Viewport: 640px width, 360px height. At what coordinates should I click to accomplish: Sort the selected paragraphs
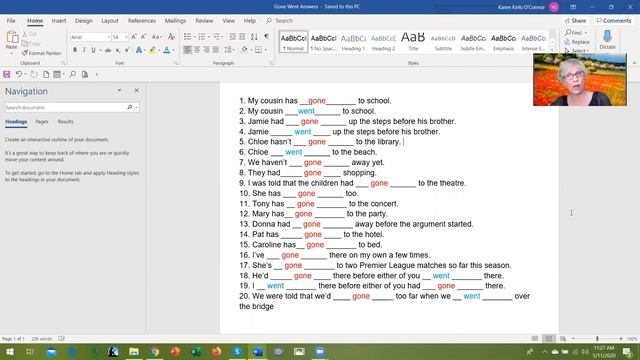[254, 37]
